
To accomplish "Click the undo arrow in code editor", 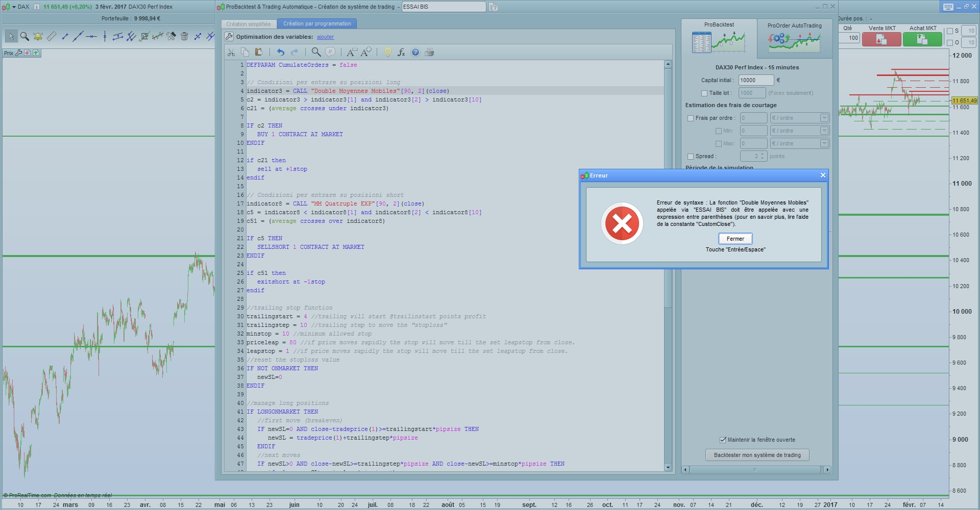I will pyautogui.click(x=280, y=52).
